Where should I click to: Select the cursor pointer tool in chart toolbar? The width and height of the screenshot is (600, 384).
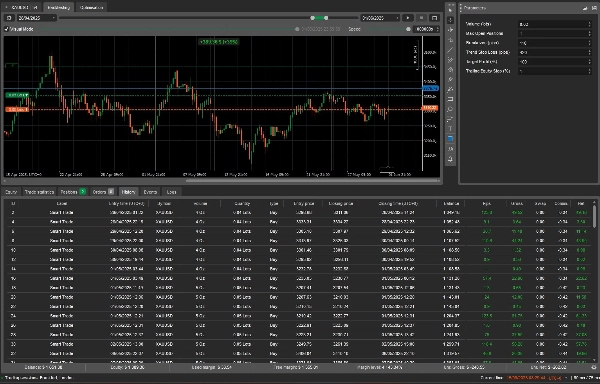pyautogui.click(x=450, y=10)
